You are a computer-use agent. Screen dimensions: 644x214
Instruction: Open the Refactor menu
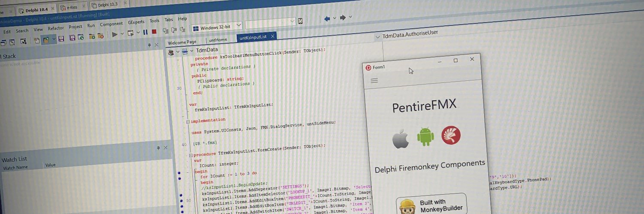coord(56,28)
